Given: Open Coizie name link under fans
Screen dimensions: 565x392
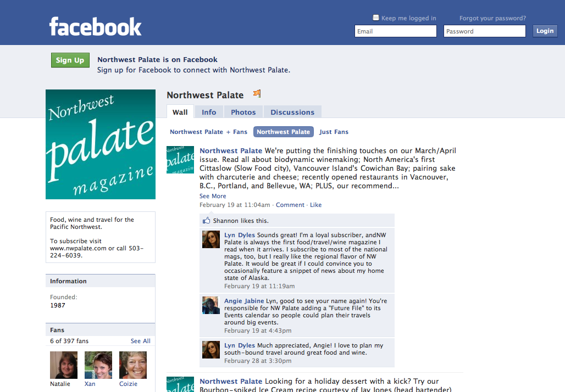Looking at the screenshot, I should pos(128,384).
